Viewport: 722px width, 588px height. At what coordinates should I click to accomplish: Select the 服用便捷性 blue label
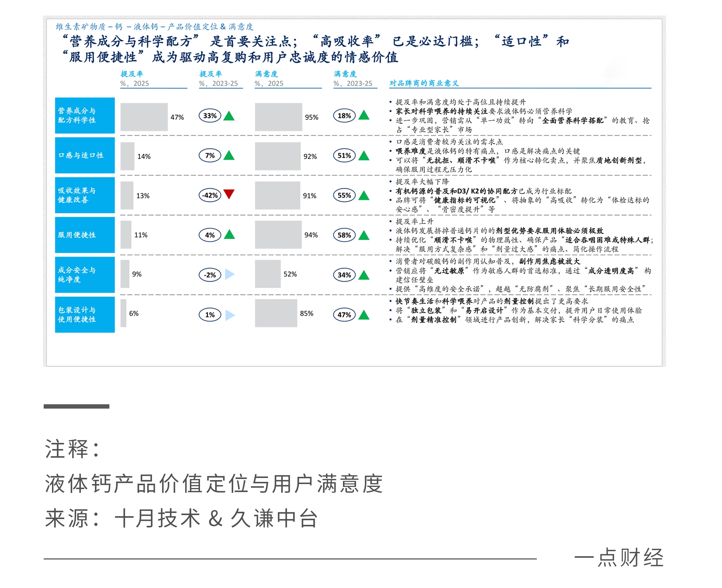(x=85, y=235)
